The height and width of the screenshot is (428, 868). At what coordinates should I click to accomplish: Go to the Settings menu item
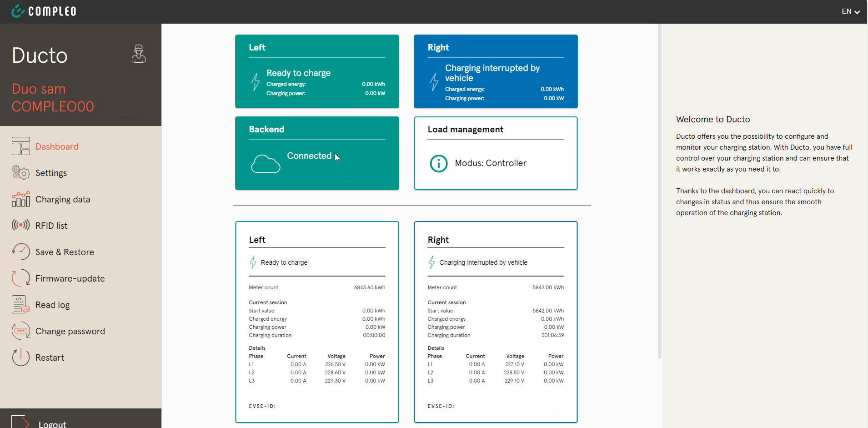coord(51,173)
